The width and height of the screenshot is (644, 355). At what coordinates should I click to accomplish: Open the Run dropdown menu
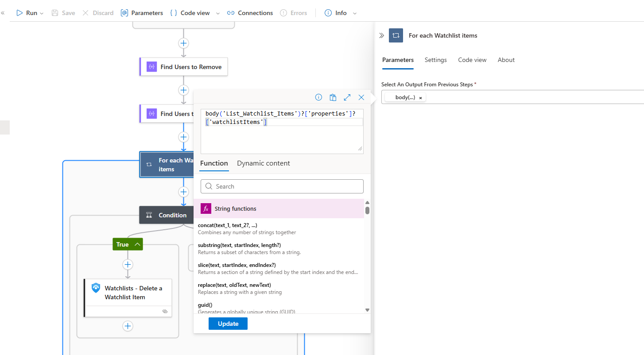(x=42, y=13)
